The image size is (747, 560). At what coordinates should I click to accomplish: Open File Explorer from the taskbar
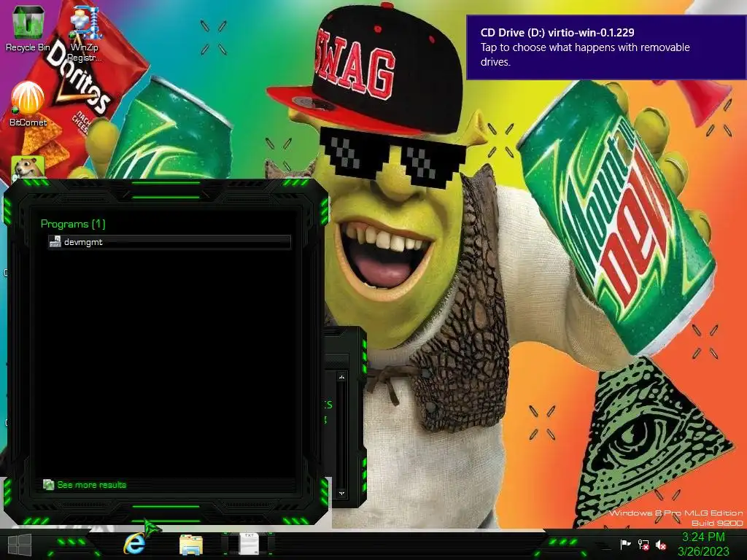click(191, 545)
